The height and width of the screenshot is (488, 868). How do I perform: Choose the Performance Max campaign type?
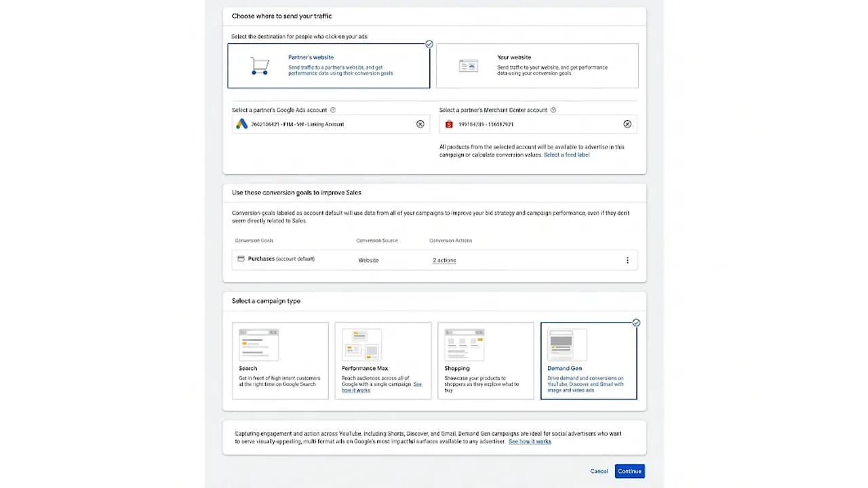(383, 361)
